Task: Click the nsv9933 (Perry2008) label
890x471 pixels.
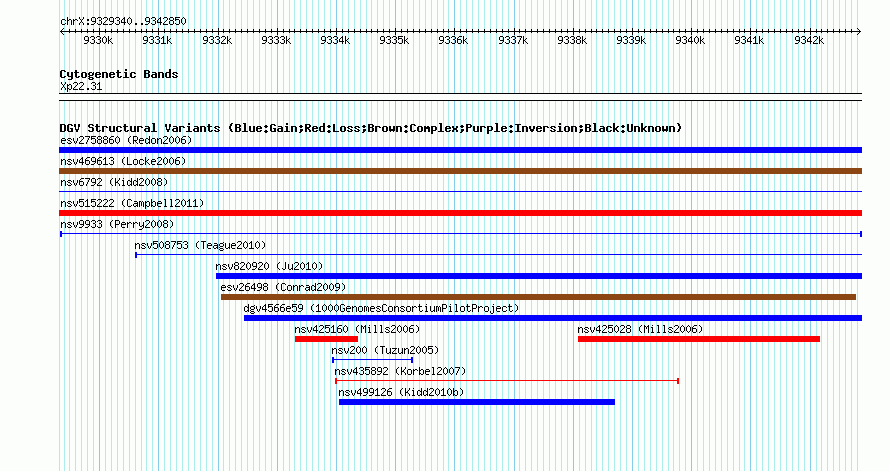Action: click(x=117, y=224)
